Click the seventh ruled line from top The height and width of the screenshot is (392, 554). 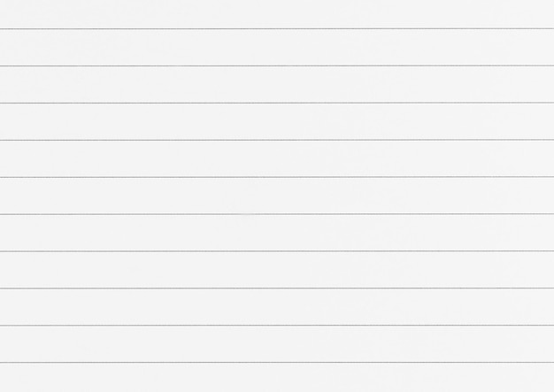[x=277, y=251]
